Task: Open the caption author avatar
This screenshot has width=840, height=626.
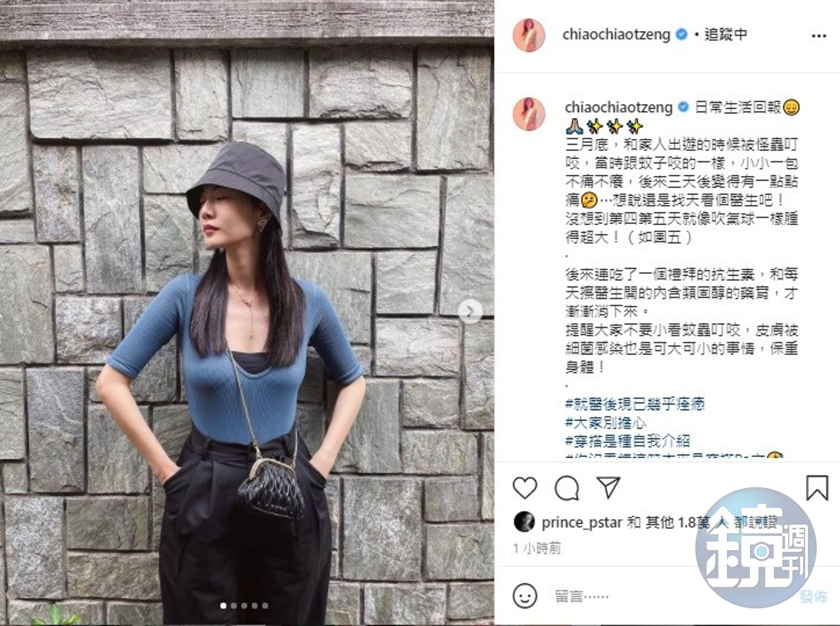Action: pyautogui.click(x=530, y=114)
